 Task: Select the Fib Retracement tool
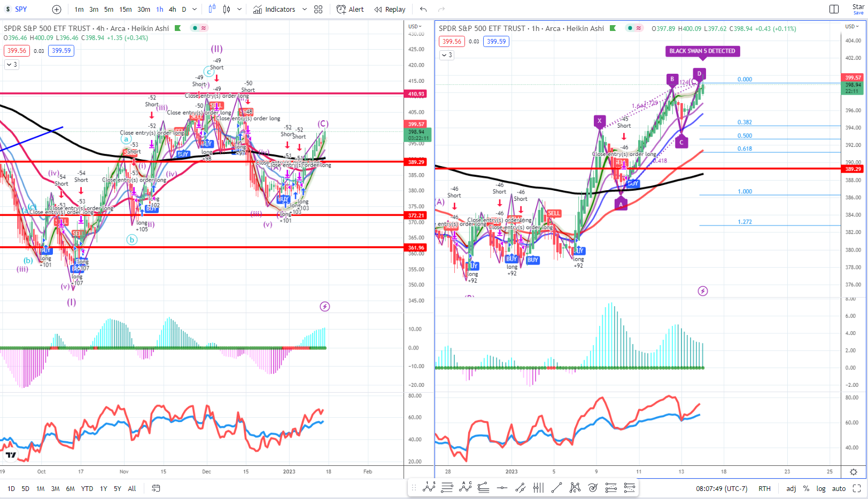pyautogui.click(x=447, y=488)
